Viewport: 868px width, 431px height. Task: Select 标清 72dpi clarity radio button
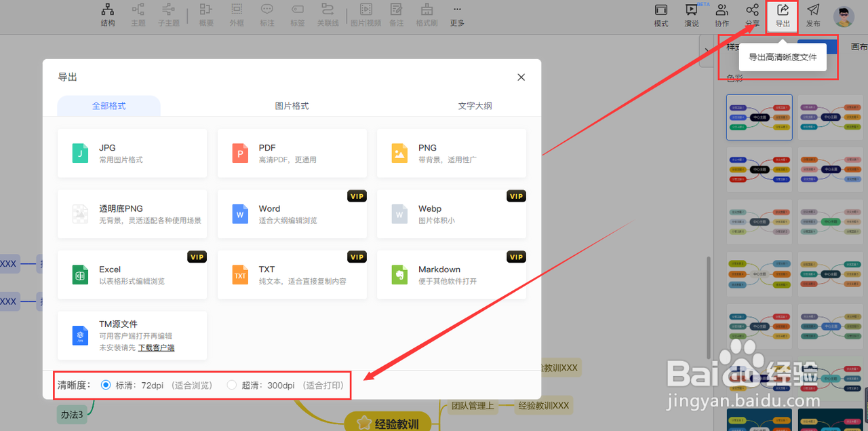[x=106, y=385]
